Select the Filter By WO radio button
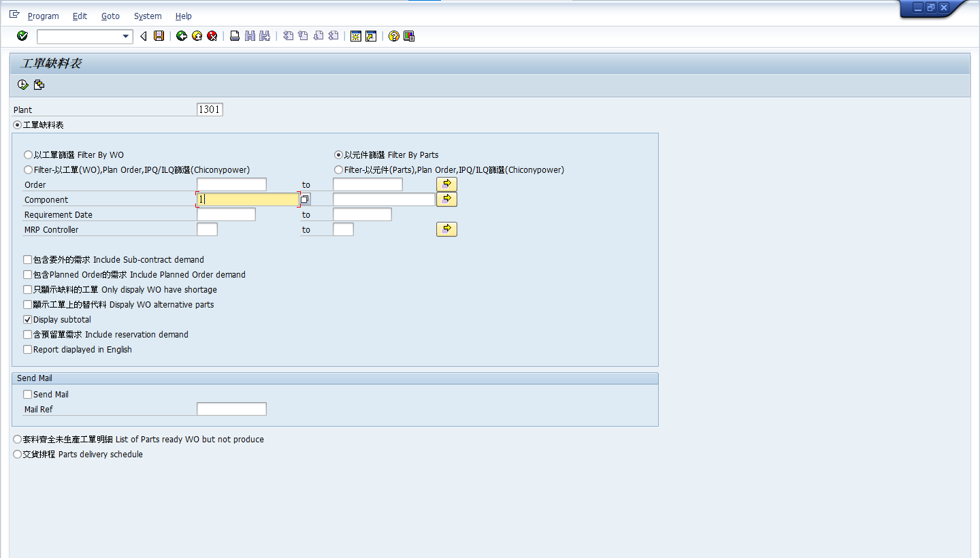980x558 pixels. coord(28,155)
